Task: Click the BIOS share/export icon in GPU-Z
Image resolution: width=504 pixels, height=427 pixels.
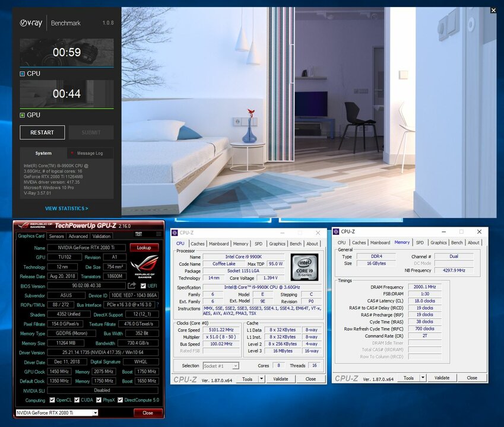Action: (x=132, y=285)
